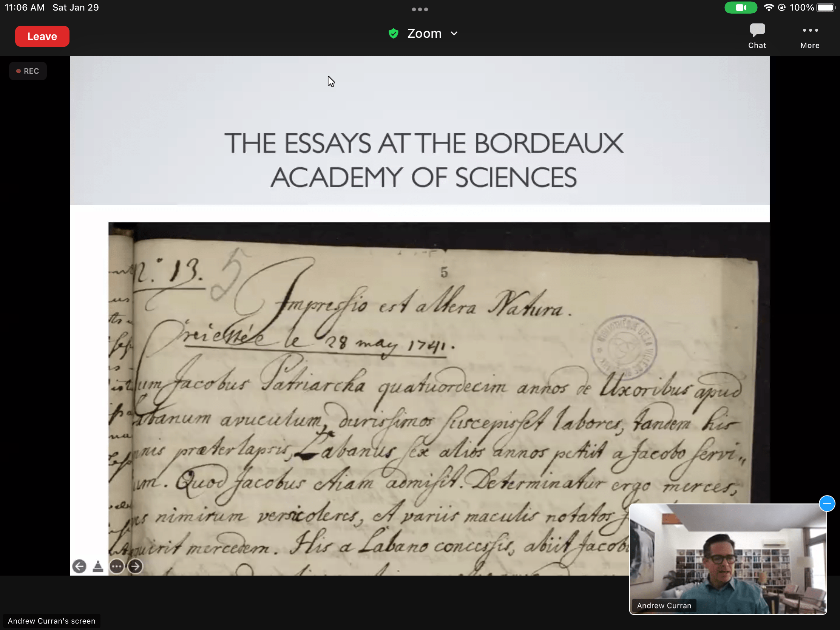This screenshot has width=840, height=630.
Task: Tap the three dots multitasking handle
Action: click(x=420, y=9)
